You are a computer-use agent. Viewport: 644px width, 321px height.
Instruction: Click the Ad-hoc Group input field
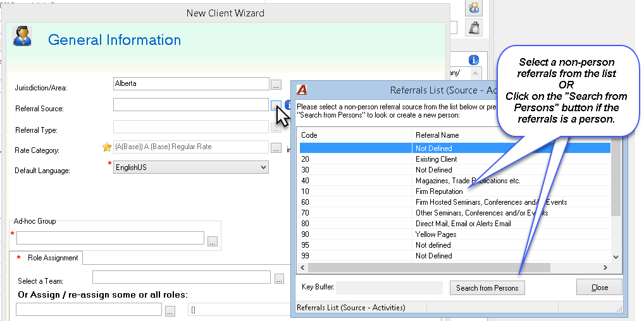coord(110,238)
